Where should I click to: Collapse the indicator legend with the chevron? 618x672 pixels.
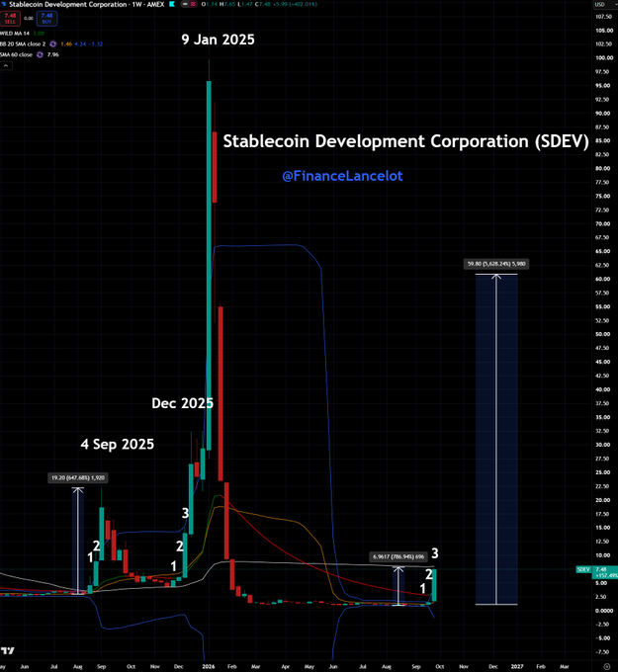[x=6, y=66]
